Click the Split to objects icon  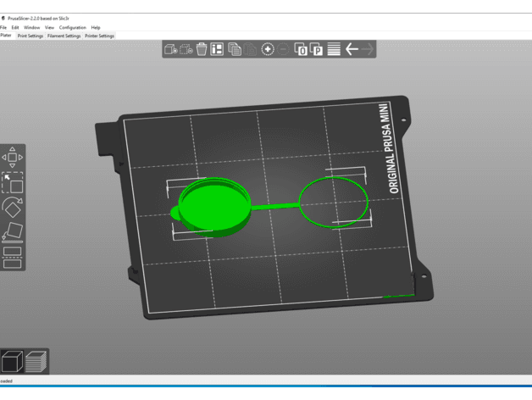(301, 49)
